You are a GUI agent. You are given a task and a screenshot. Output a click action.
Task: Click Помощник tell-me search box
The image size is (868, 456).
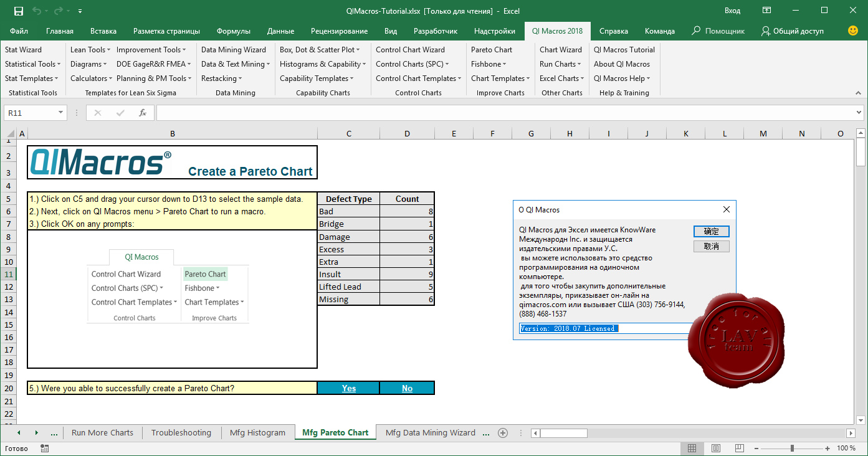coord(718,31)
